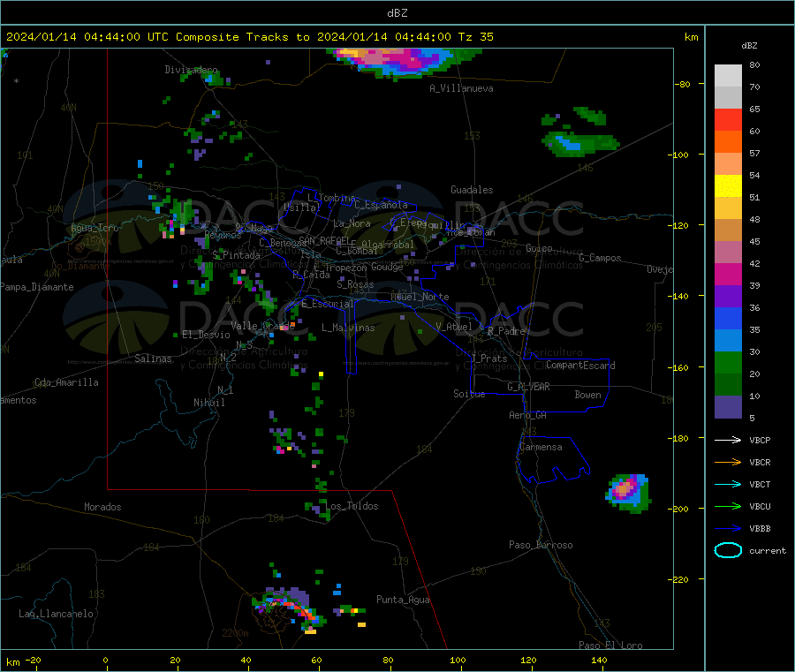Click the blue VBBB arrow legend icon
Screen dimensions: 795x672
pyautogui.click(x=728, y=529)
